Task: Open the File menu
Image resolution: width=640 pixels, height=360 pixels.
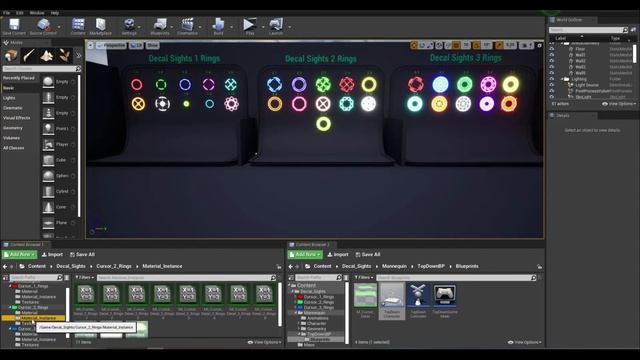Action: 7,13
